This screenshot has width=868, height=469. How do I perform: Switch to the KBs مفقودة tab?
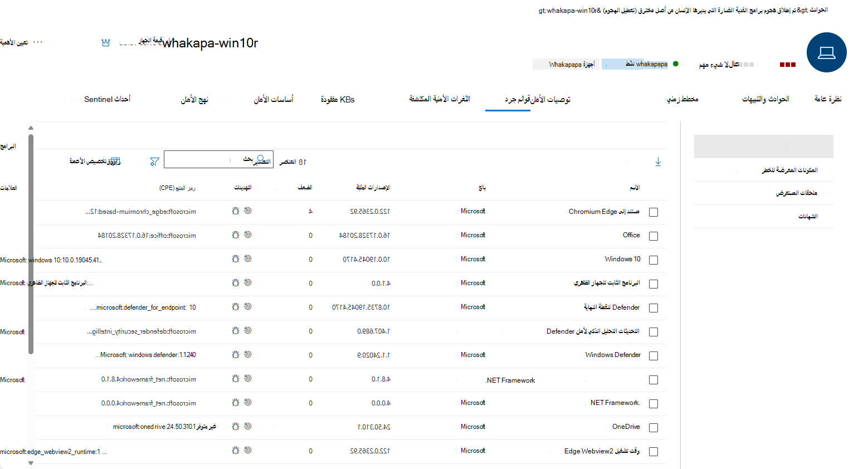click(338, 100)
